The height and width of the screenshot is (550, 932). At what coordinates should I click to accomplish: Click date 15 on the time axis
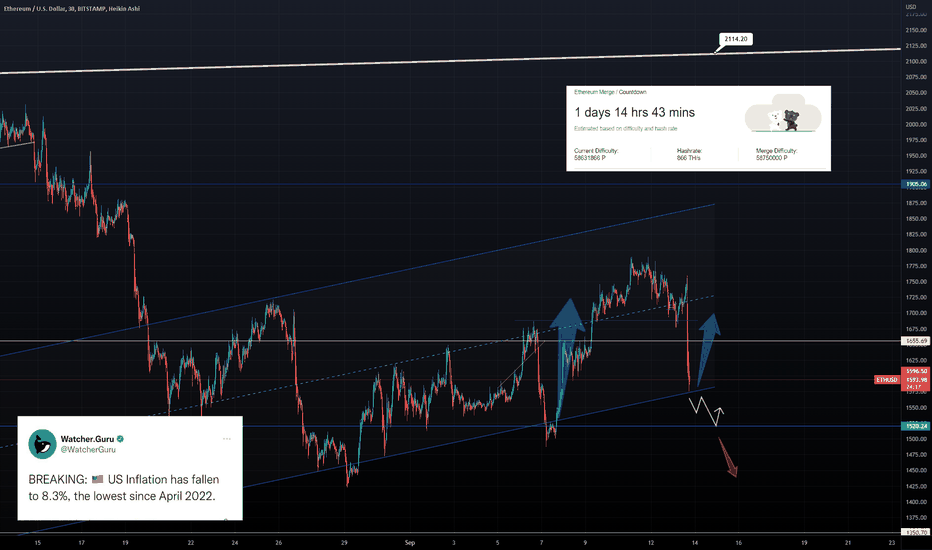point(37,543)
